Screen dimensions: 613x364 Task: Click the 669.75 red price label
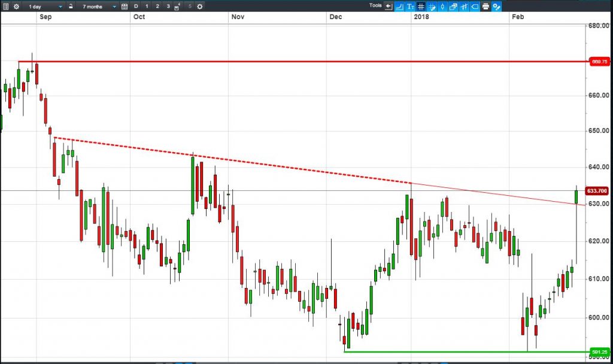[599, 62]
